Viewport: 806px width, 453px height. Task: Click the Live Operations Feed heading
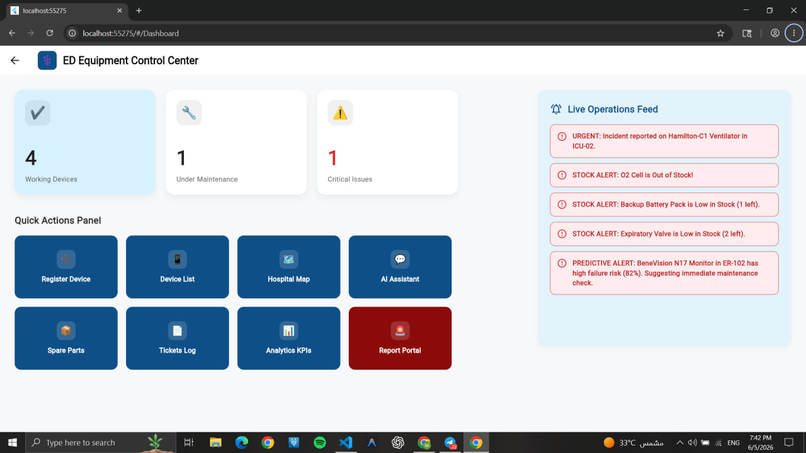[x=613, y=109]
